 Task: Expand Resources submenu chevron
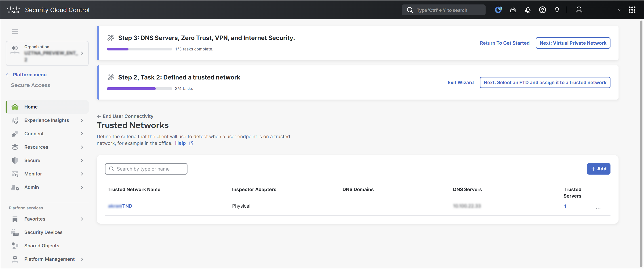click(x=82, y=147)
